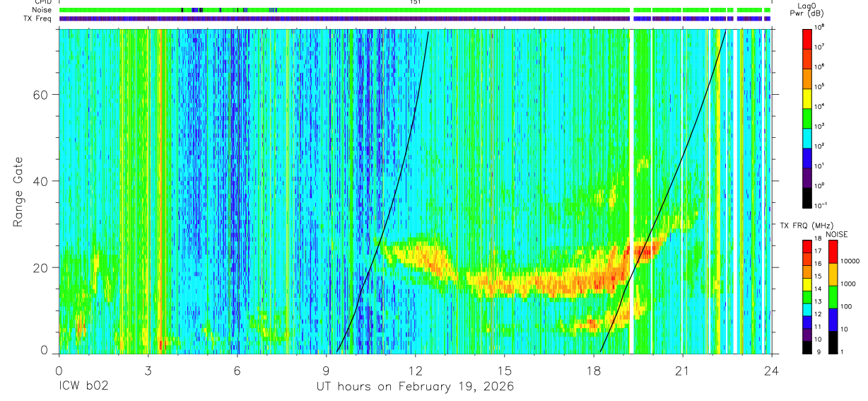
Task: Select the green segment of the power colorbar
Action: [x=807, y=118]
